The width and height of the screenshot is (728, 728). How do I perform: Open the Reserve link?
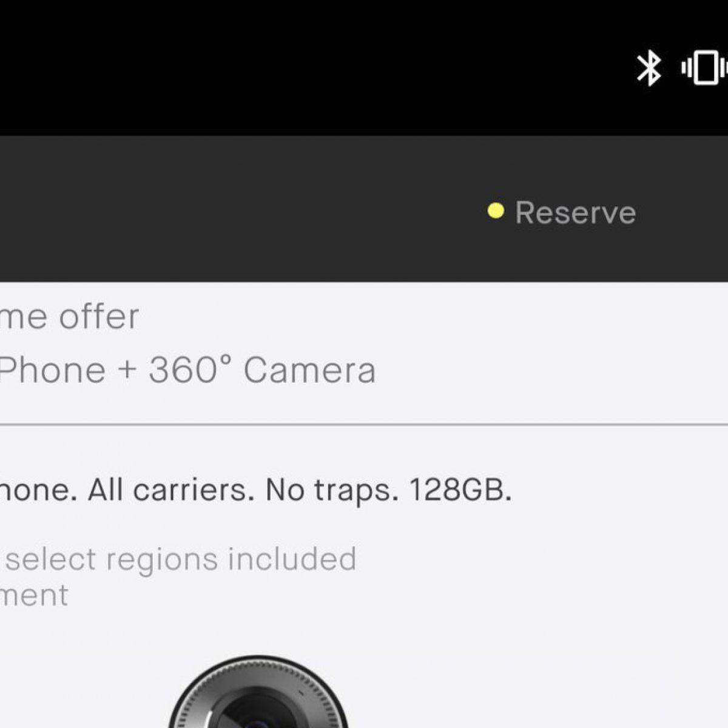(575, 212)
